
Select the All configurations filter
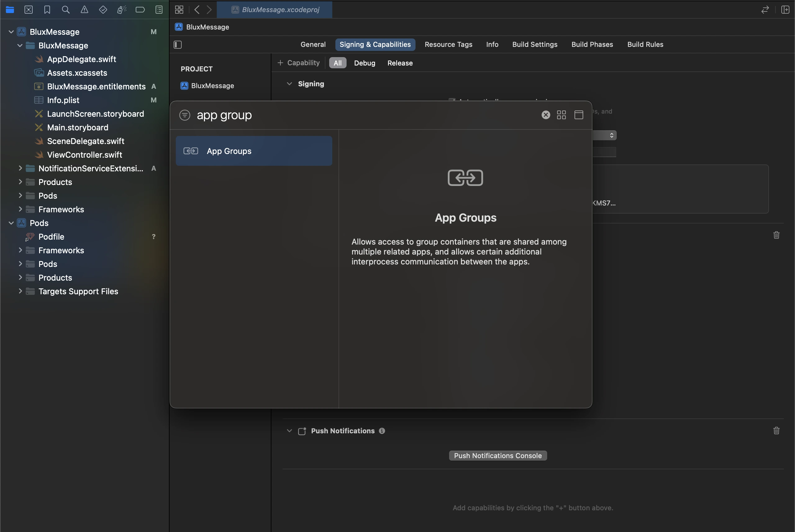click(338, 63)
